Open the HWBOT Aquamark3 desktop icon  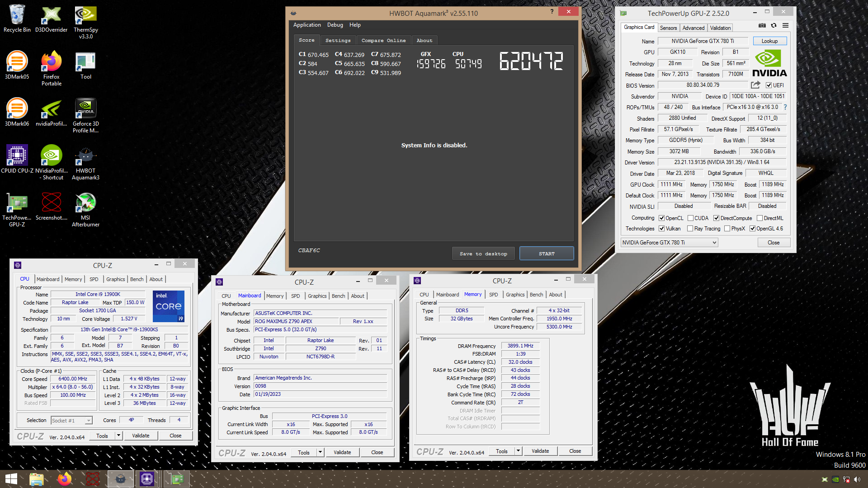click(x=85, y=163)
